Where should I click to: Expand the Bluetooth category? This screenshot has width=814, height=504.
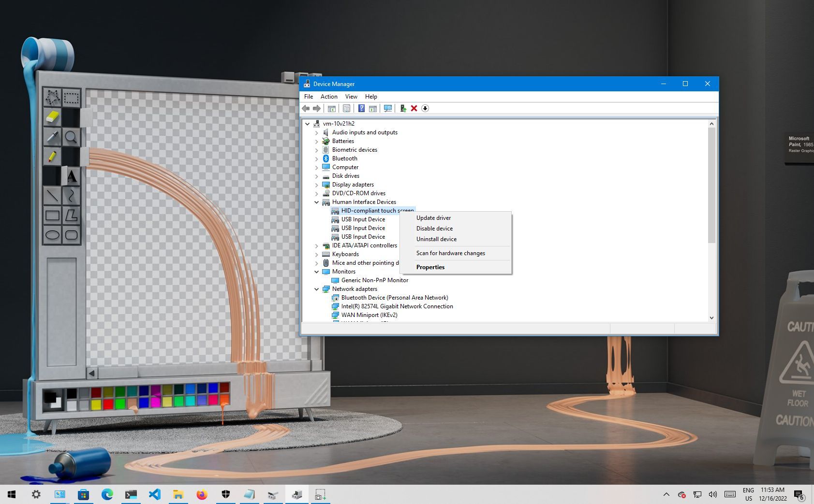pyautogui.click(x=317, y=159)
